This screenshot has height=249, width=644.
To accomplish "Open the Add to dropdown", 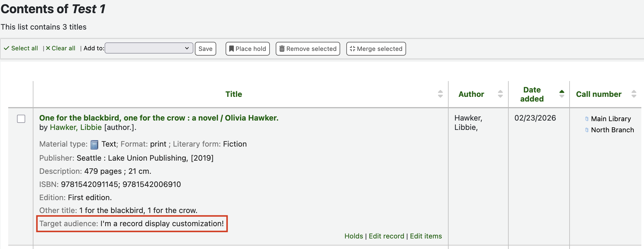I will point(149,48).
